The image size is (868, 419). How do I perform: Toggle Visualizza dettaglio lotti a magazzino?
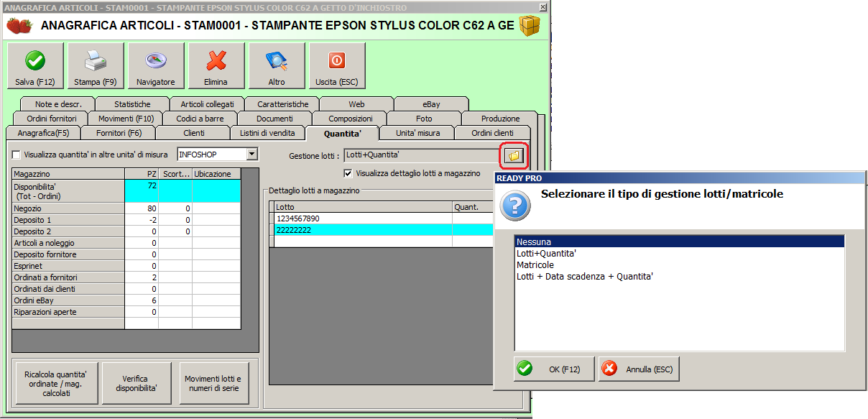click(x=348, y=173)
